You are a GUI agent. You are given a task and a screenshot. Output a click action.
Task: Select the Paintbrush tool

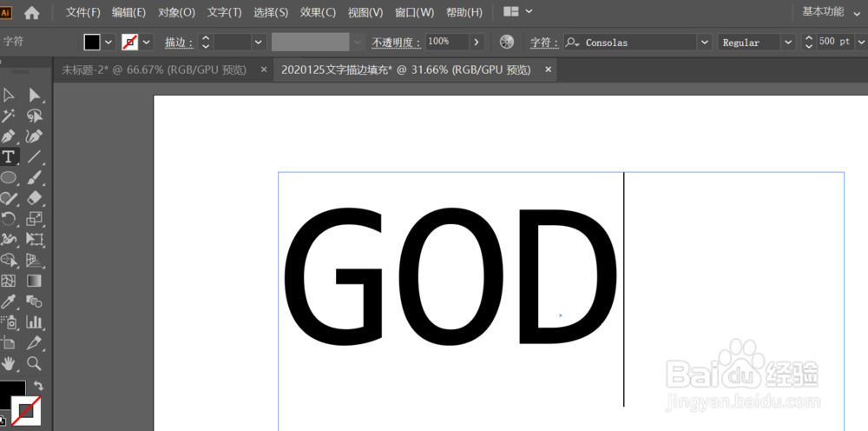tap(35, 177)
